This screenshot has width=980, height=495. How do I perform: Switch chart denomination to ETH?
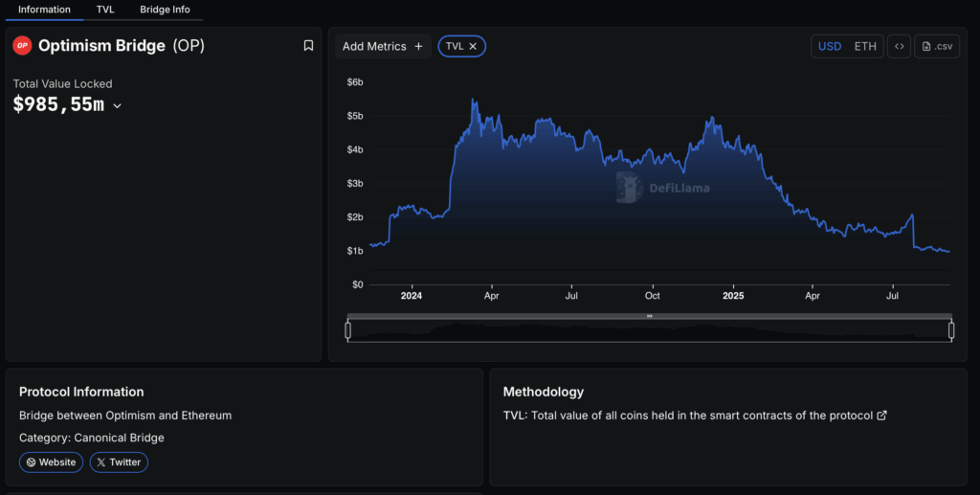point(865,46)
